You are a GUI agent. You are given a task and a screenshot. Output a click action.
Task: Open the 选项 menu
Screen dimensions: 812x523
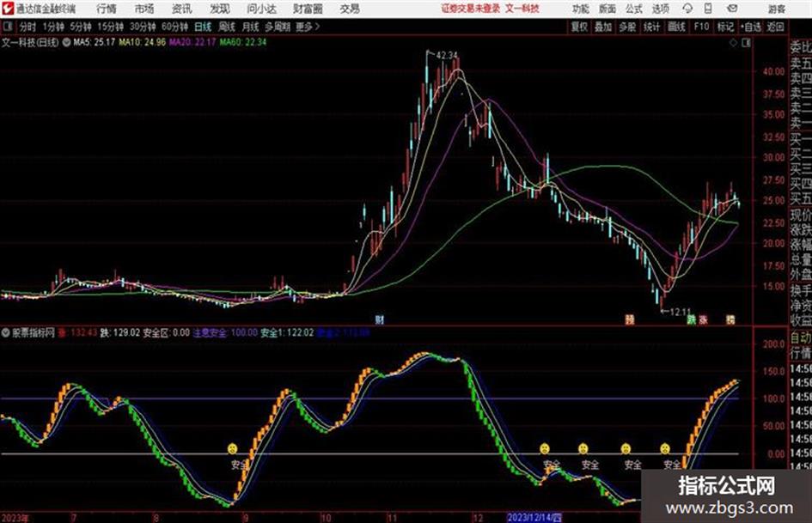661,9
